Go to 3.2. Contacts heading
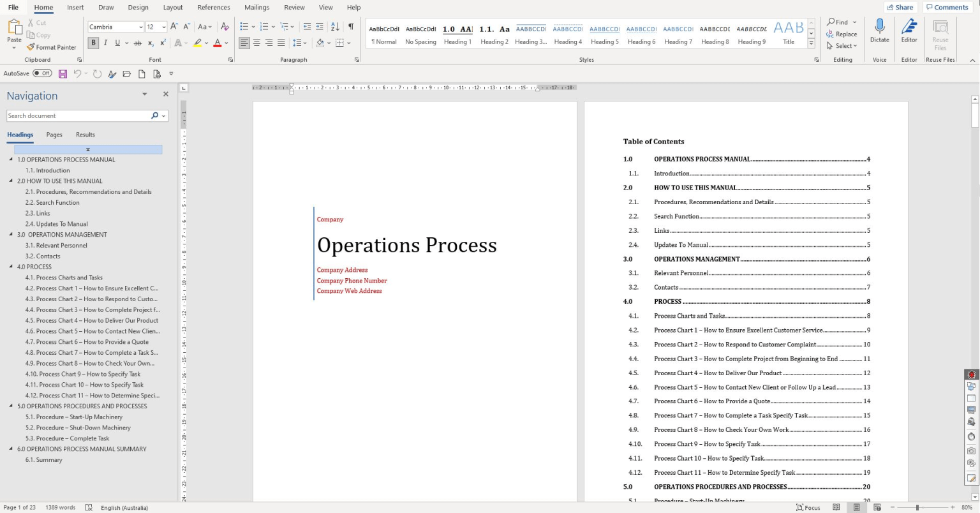This screenshot has width=980, height=513. (43, 256)
